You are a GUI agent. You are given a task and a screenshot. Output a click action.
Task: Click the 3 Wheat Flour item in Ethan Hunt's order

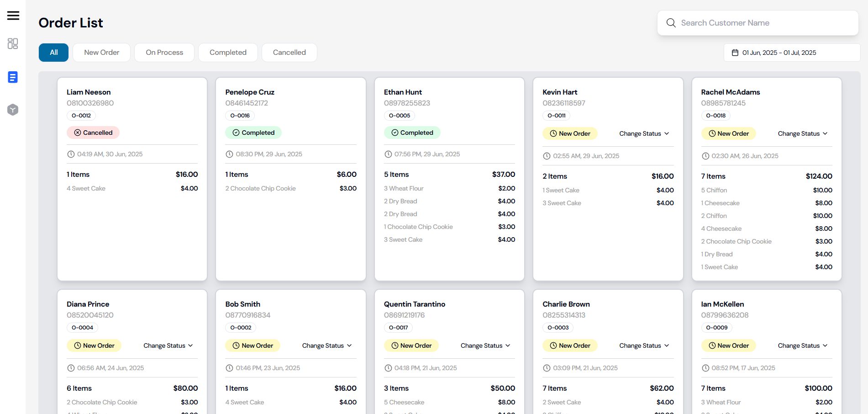[404, 188]
